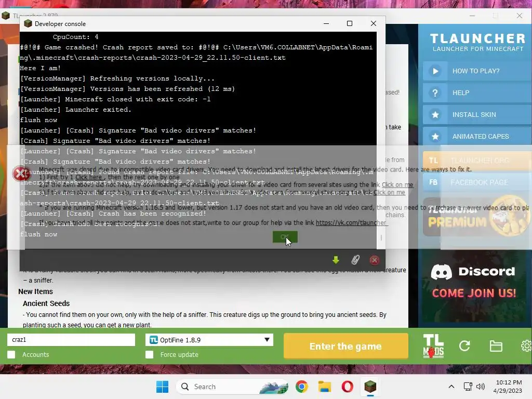The image size is (532, 399).
Task: Open the INSTALL SKIN menu item
Action: 477,115
